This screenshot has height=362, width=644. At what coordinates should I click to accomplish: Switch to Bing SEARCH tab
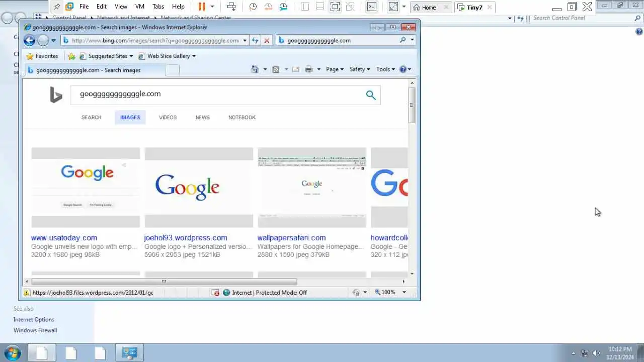tap(91, 117)
